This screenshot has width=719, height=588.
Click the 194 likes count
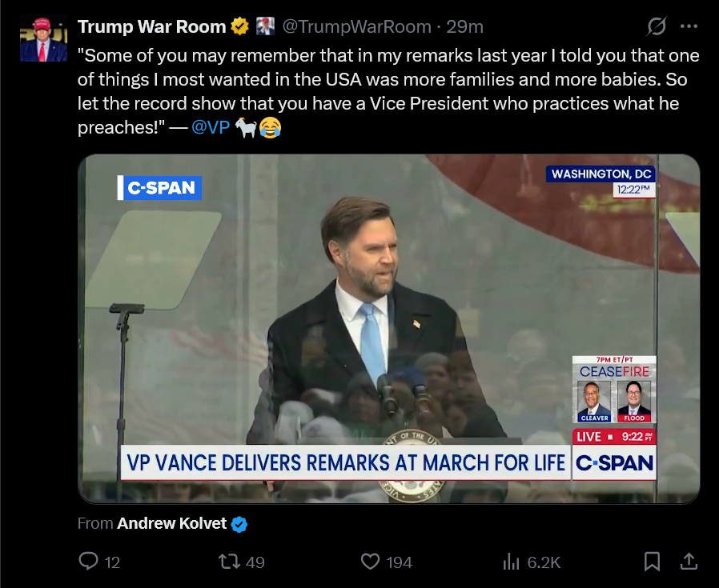click(399, 562)
